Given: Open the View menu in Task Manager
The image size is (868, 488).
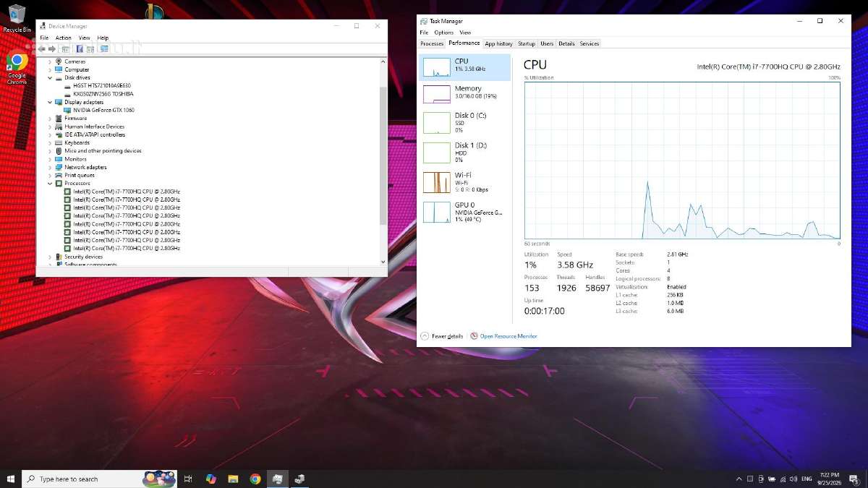Looking at the screenshot, I should (x=465, y=33).
